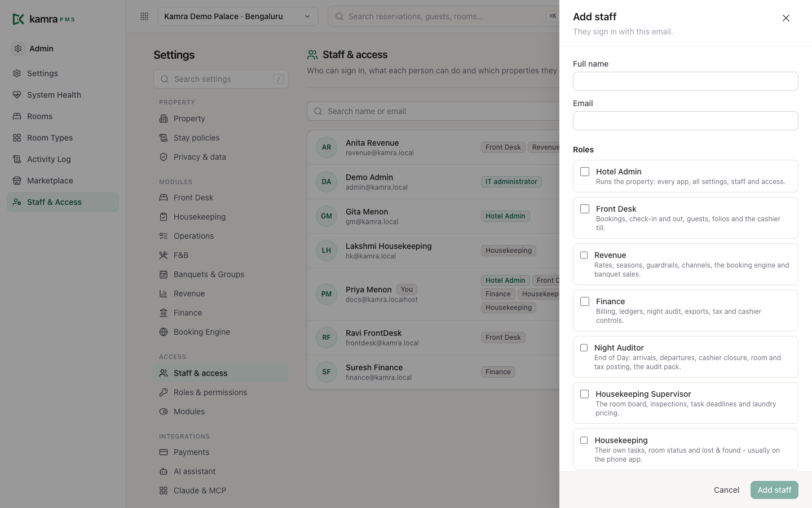Open Stay policies settings
The width and height of the screenshot is (812, 508).
pos(221,138)
